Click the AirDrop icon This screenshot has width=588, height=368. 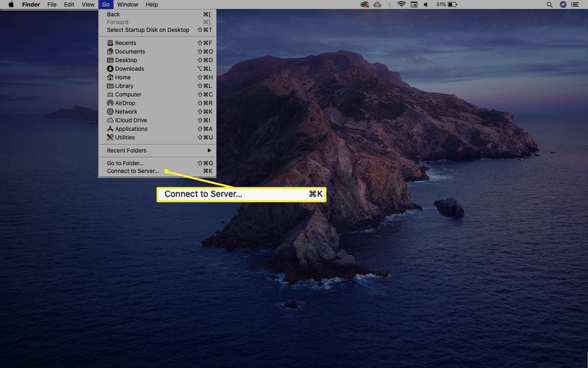pyautogui.click(x=110, y=103)
